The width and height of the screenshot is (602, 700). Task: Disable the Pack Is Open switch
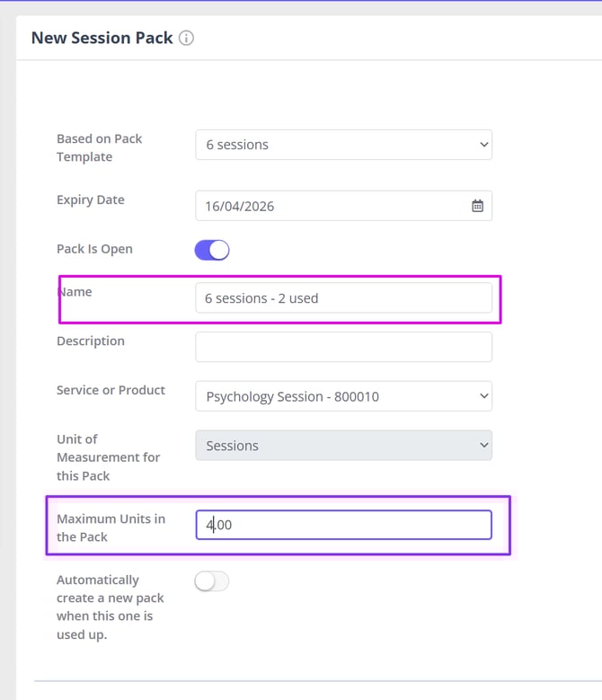coord(212,250)
